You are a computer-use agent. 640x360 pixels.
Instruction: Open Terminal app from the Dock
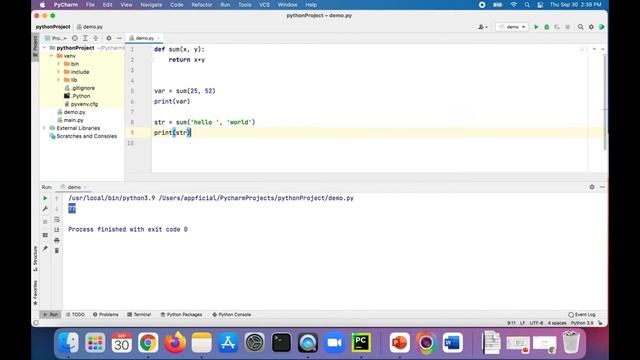pos(281,342)
